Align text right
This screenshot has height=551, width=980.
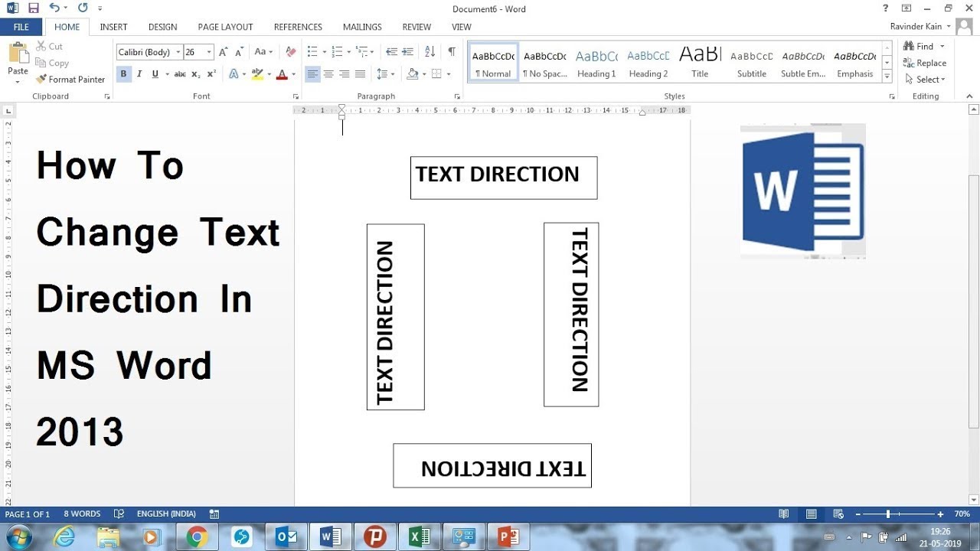[x=345, y=74]
